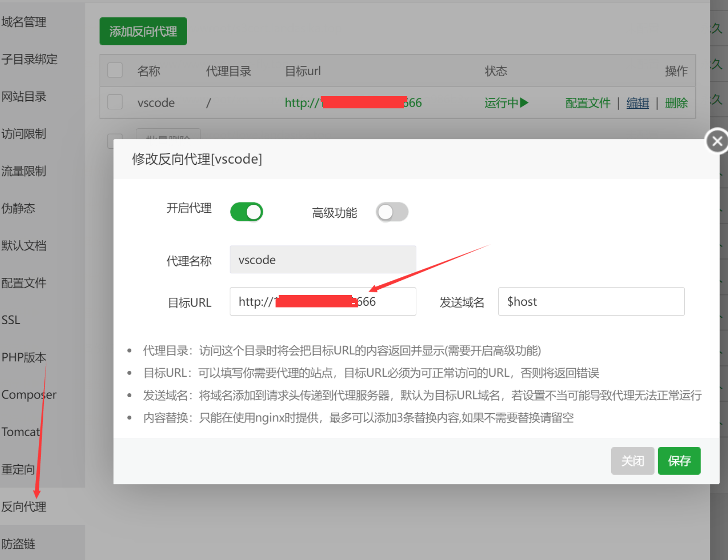The width and height of the screenshot is (728, 560).
Task: Disable the 开启代理 toggle switch
Action: point(246,212)
